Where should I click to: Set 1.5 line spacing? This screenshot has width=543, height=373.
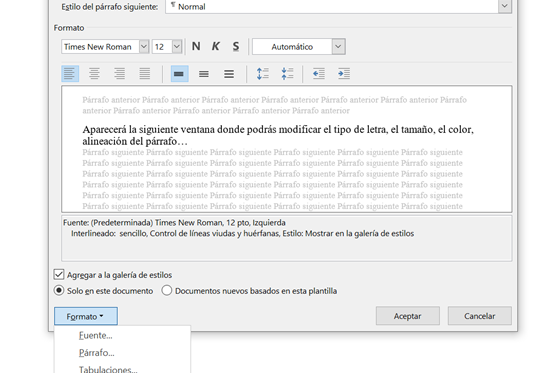[204, 73]
